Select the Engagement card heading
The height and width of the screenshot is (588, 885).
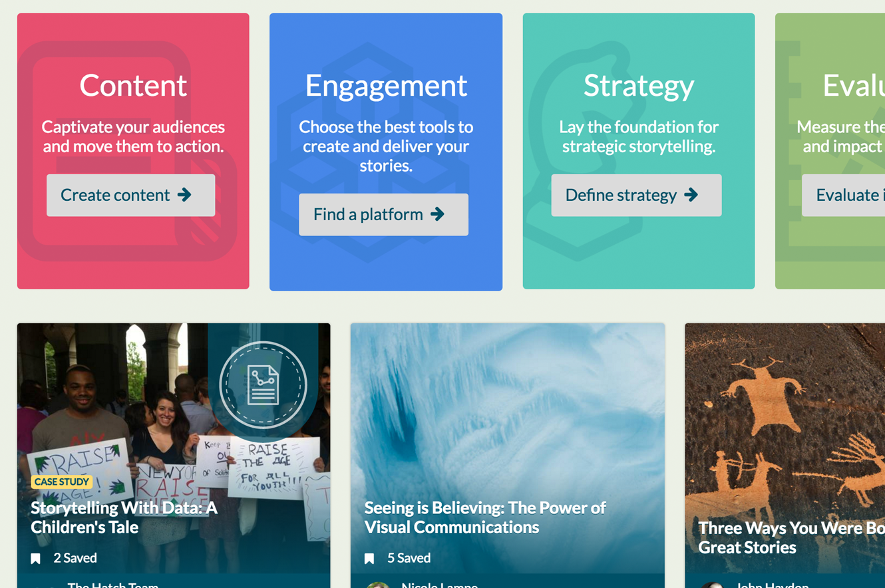coord(386,86)
